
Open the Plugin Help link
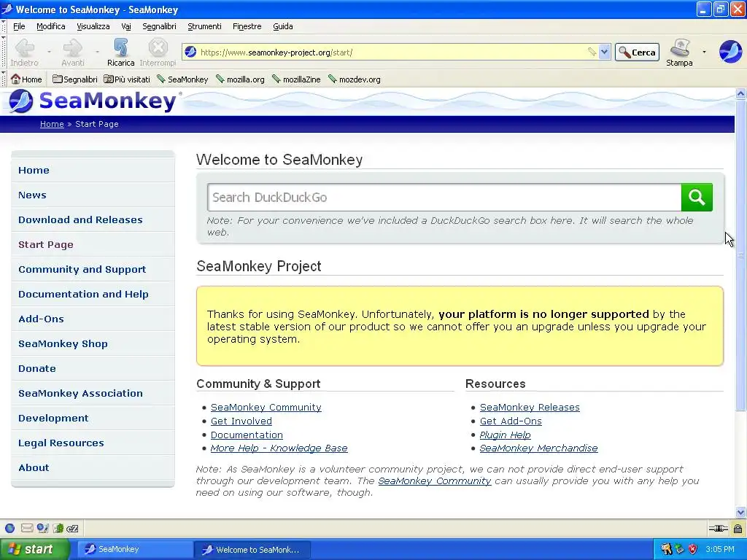point(505,435)
